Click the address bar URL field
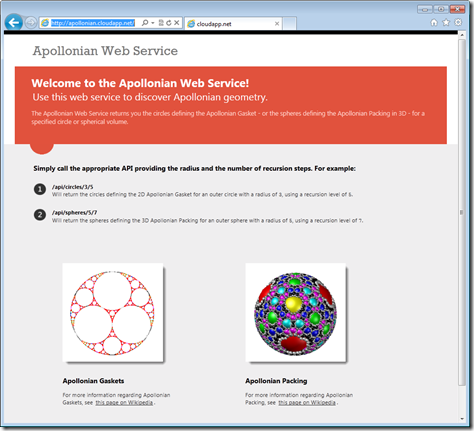Image resolution: width=474 pixels, height=431 pixels. click(93, 23)
